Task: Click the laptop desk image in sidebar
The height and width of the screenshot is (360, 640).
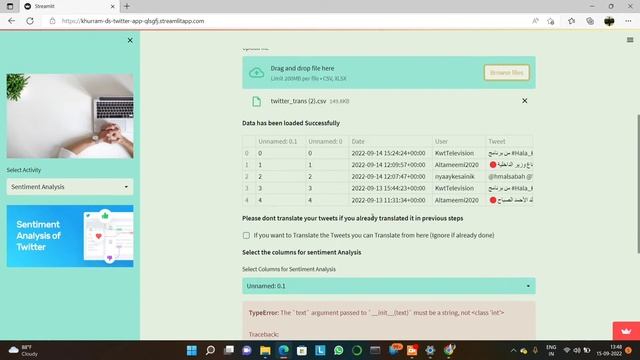Action: pos(70,116)
